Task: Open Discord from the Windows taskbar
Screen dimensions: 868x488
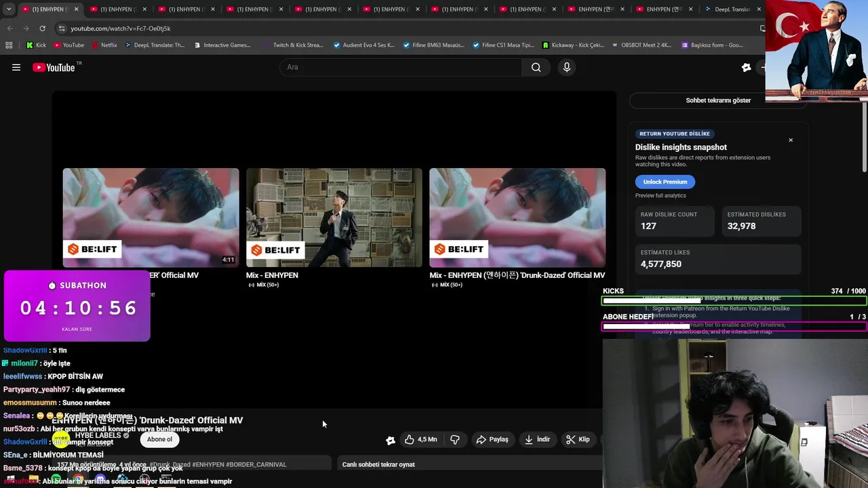Action: (100, 480)
